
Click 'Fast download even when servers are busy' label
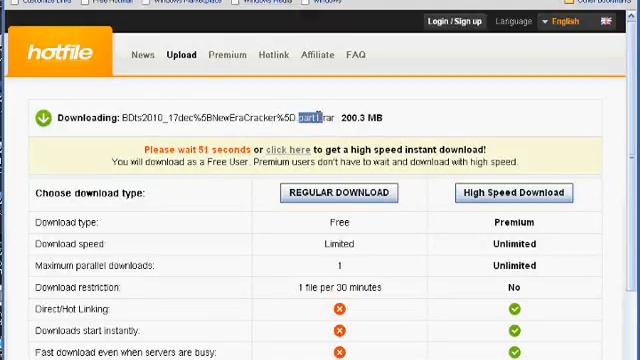[x=126, y=352]
